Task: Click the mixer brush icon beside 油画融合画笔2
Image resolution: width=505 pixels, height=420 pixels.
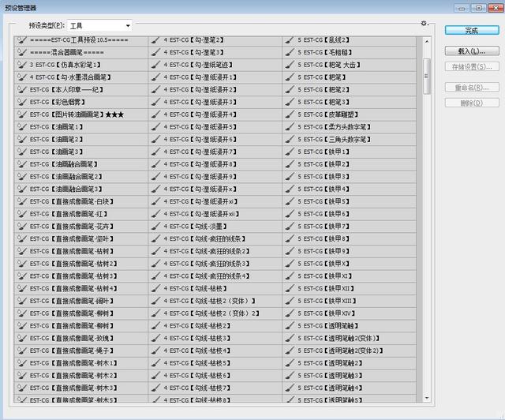Action: 22,177
